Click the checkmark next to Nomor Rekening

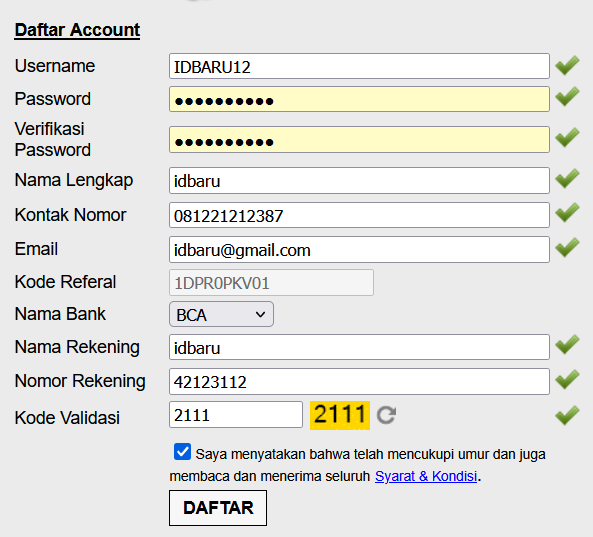point(567,379)
